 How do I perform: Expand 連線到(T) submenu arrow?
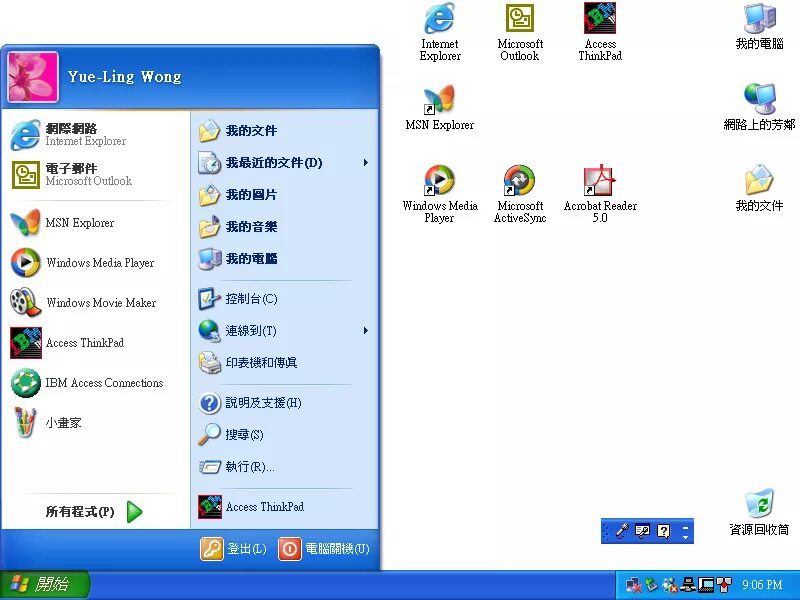366,331
